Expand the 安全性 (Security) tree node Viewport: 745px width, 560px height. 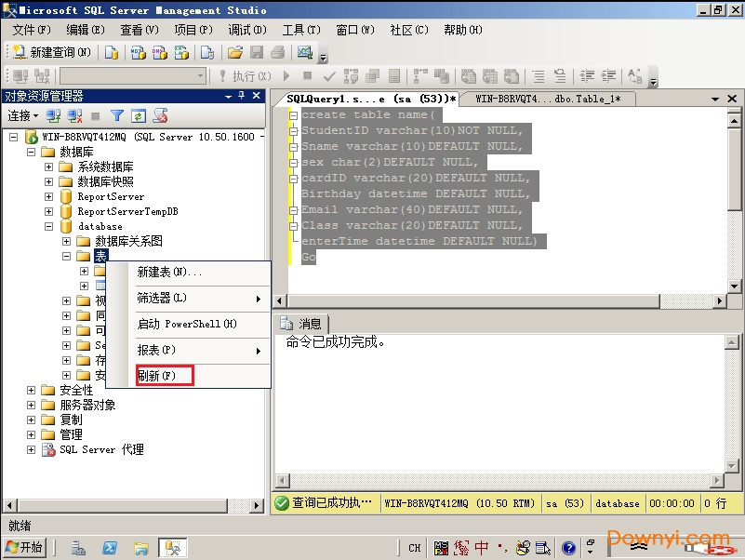click(32, 390)
